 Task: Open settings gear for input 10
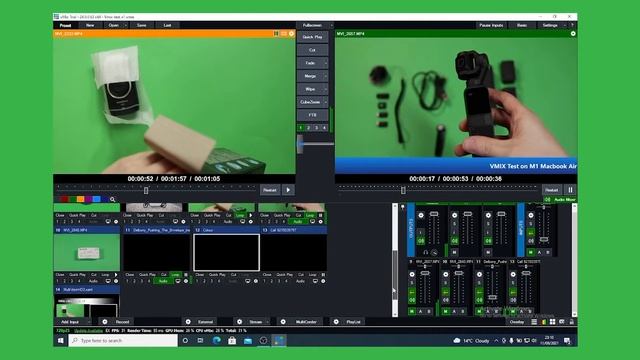(x=116, y=281)
